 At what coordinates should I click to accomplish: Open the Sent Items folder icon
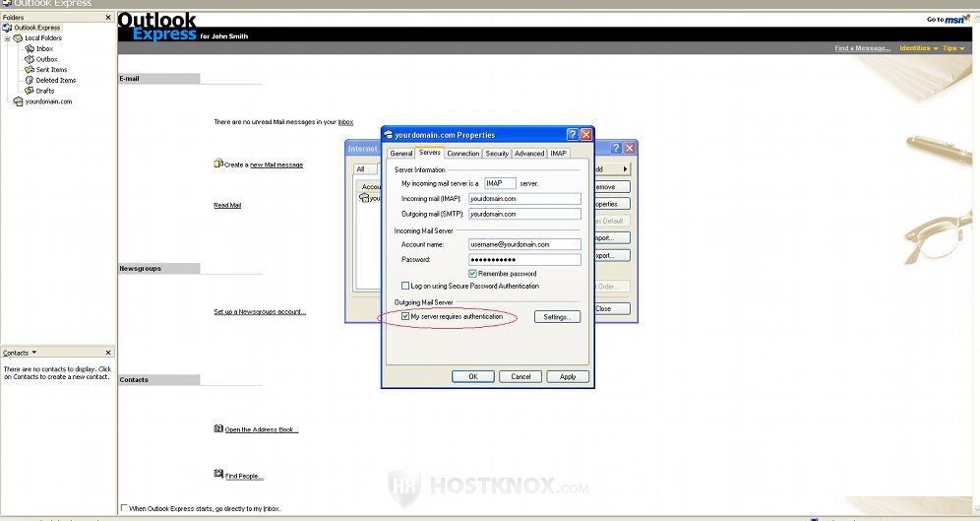pos(30,69)
